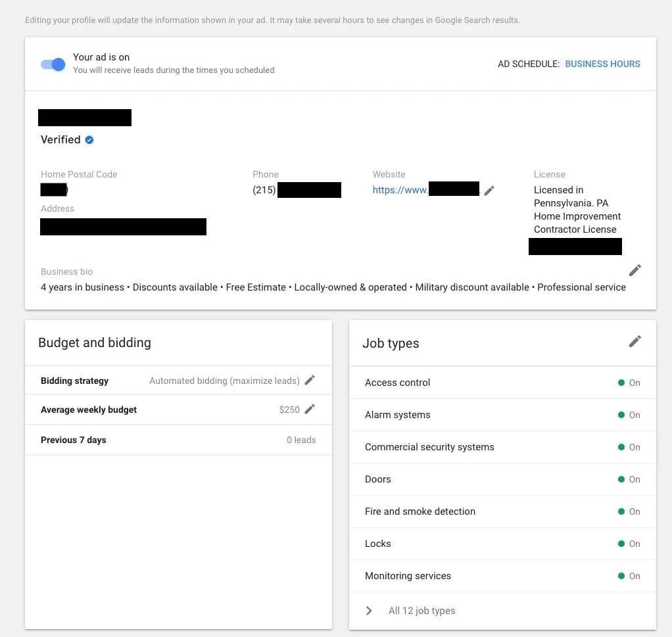Edit average weekly budget pencil icon
This screenshot has height=637, width=672.
tap(310, 409)
